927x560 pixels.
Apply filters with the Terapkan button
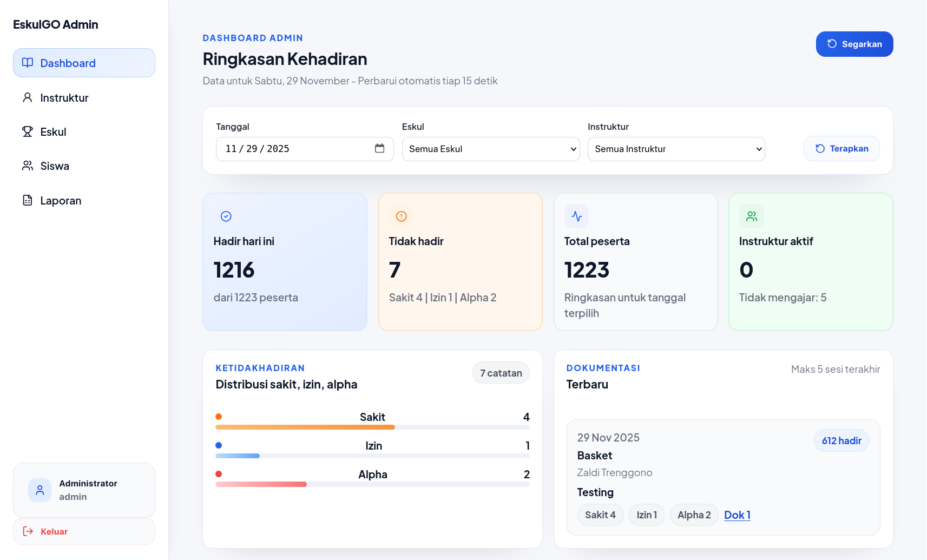(x=841, y=149)
